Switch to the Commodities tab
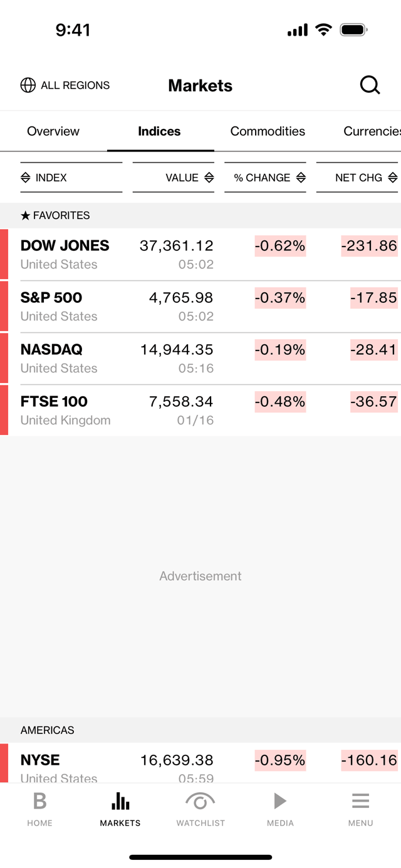The height and width of the screenshot is (868, 401). coord(268,131)
